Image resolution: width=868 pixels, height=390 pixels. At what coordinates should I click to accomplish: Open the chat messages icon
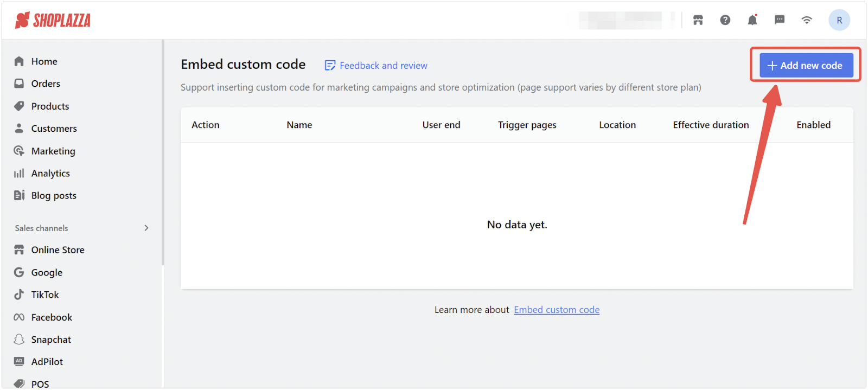[780, 20]
